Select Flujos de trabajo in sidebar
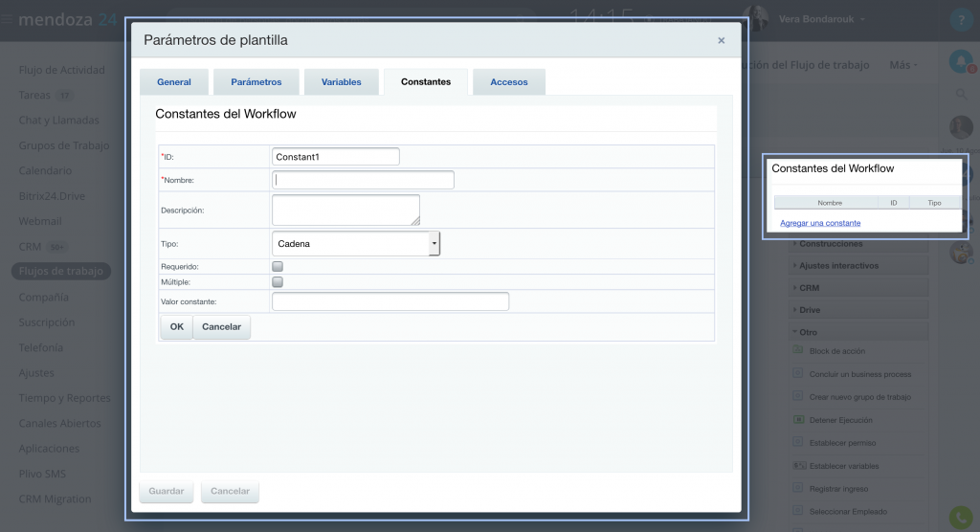The image size is (980, 532). click(60, 272)
